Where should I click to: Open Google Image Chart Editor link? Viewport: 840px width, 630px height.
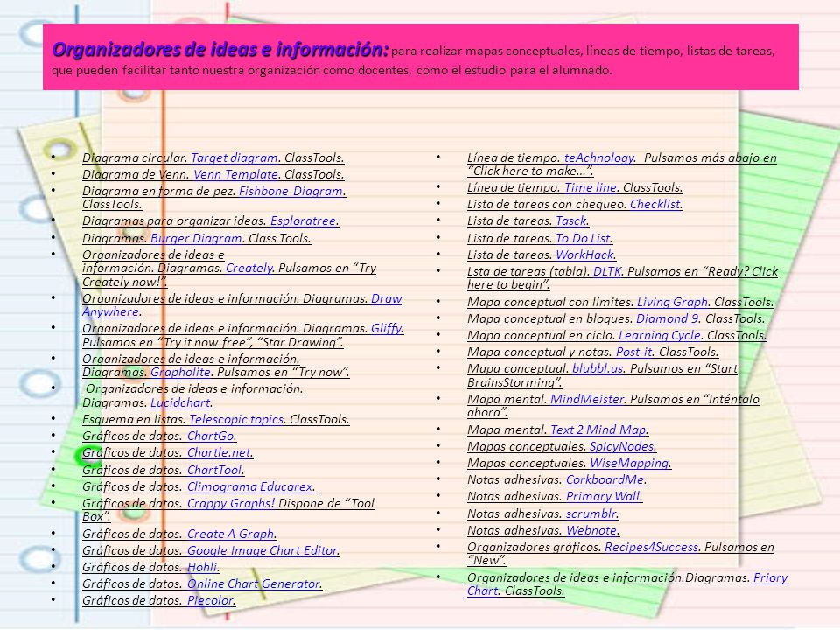(x=262, y=550)
